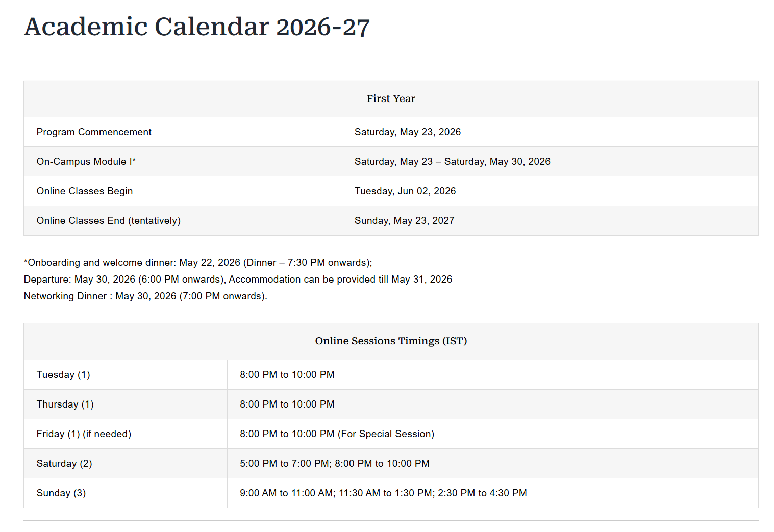Select the On-Campus Module I* label
This screenshot has width=774, height=532.
point(86,162)
